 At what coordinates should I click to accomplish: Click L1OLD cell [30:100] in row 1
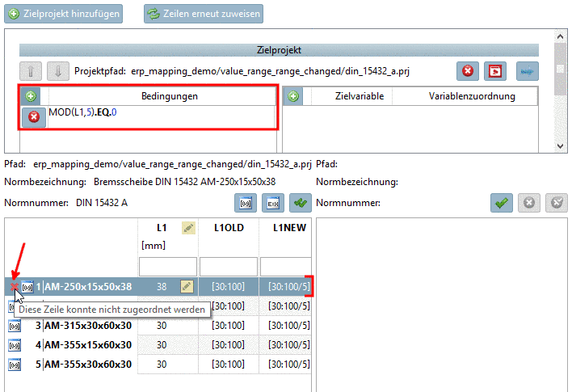229,287
